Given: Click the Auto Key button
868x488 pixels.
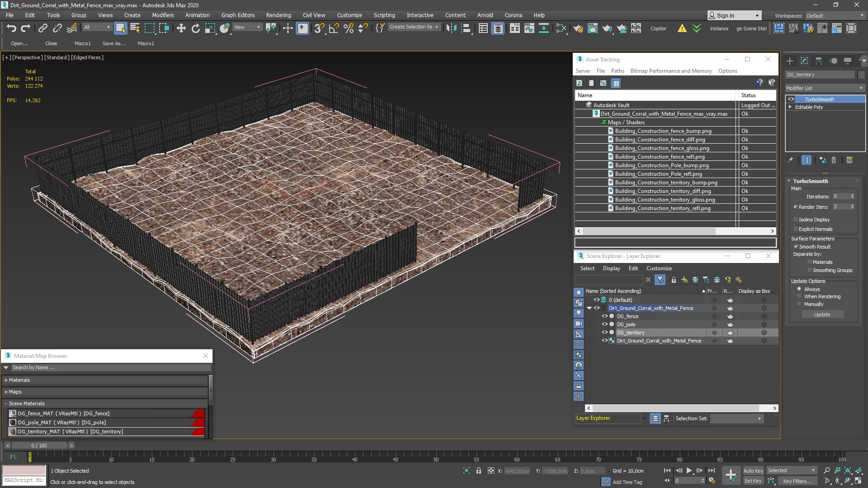Looking at the screenshot, I should coord(753,471).
